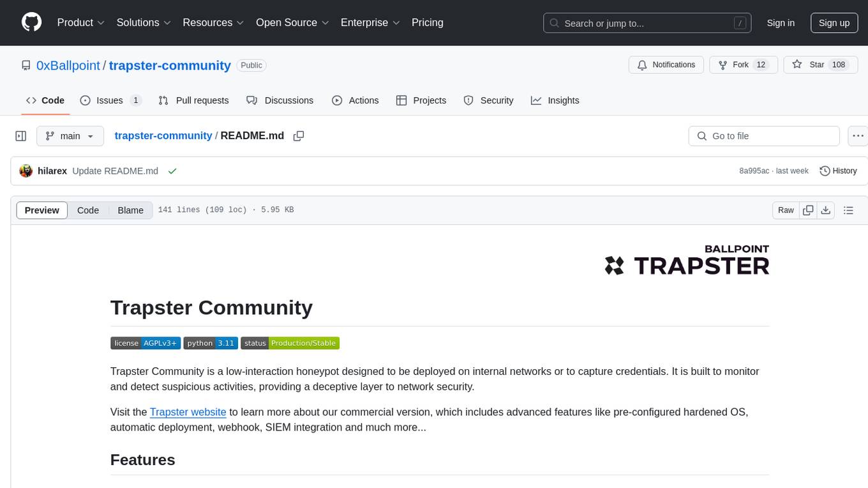The height and width of the screenshot is (488, 868).
Task: Open the Update README.md commit message
Action: coord(115,171)
